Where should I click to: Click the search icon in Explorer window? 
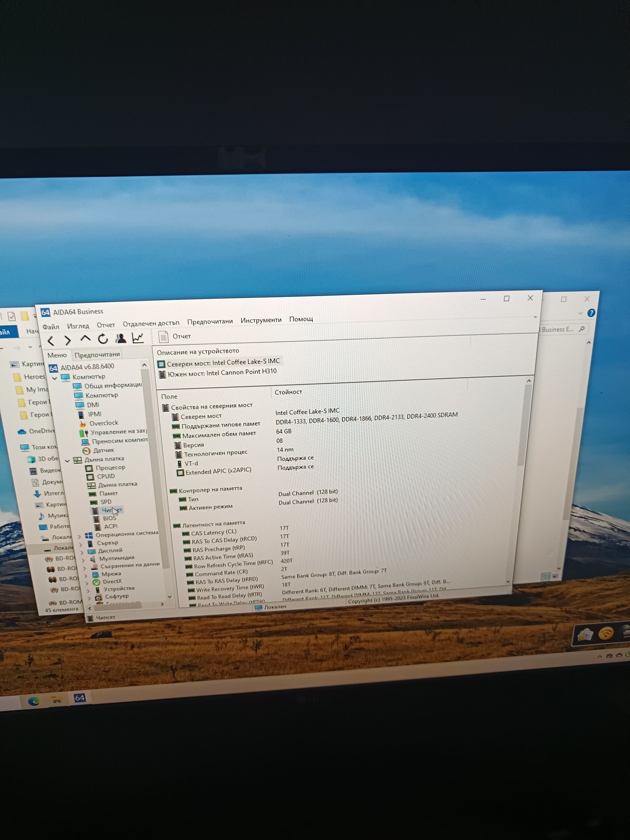(x=582, y=329)
